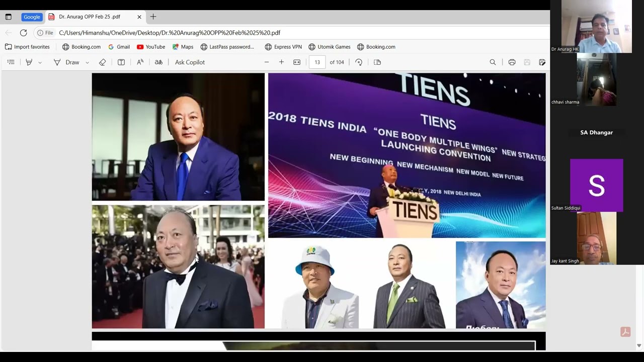Open the LastPass password bookmark

(227, 47)
